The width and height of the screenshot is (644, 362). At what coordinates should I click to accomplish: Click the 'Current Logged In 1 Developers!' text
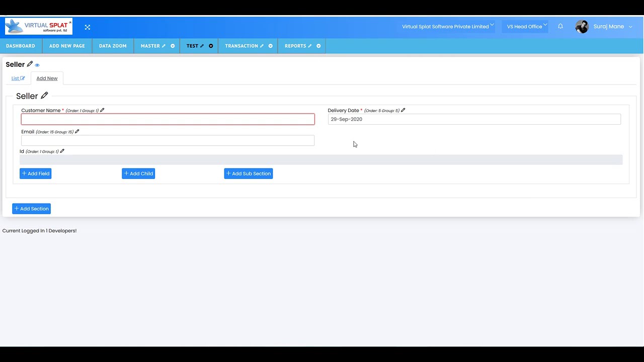pos(39,231)
